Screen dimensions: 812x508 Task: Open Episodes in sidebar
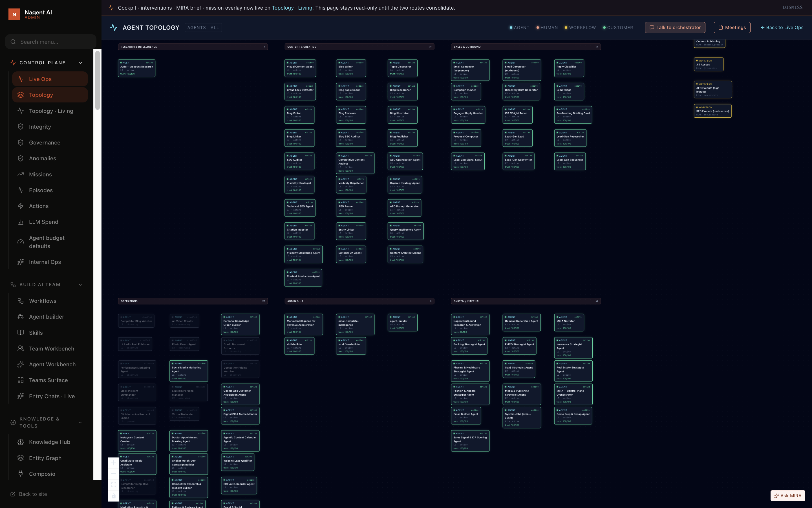tap(50, 190)
